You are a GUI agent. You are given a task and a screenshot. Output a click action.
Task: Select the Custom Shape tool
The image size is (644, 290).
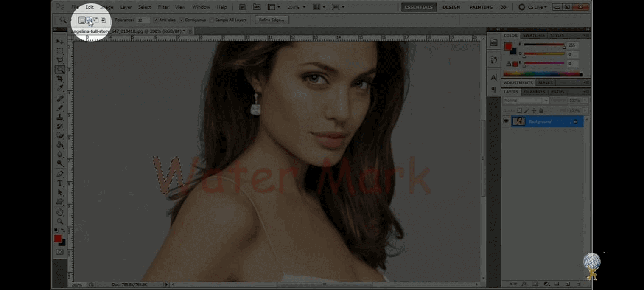(60, 202)
